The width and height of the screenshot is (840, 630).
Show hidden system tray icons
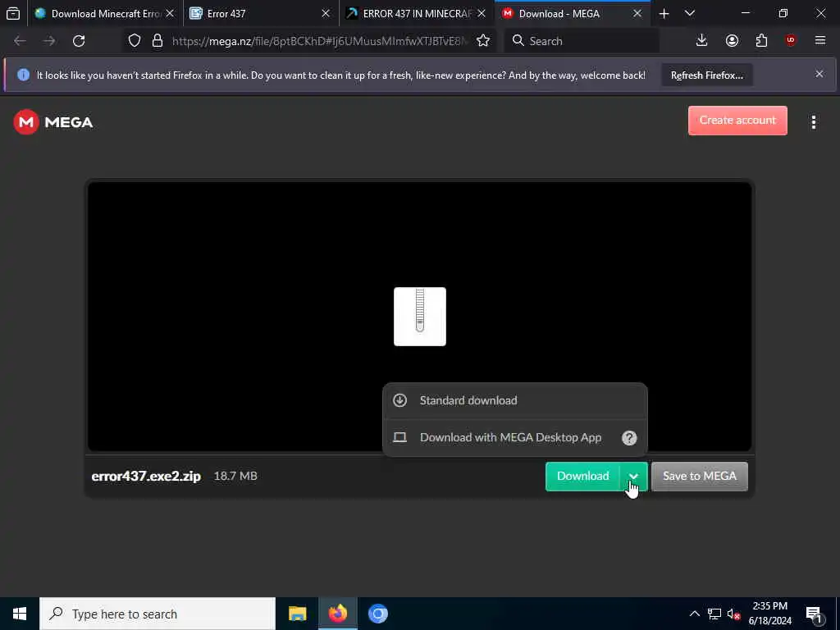694,614
